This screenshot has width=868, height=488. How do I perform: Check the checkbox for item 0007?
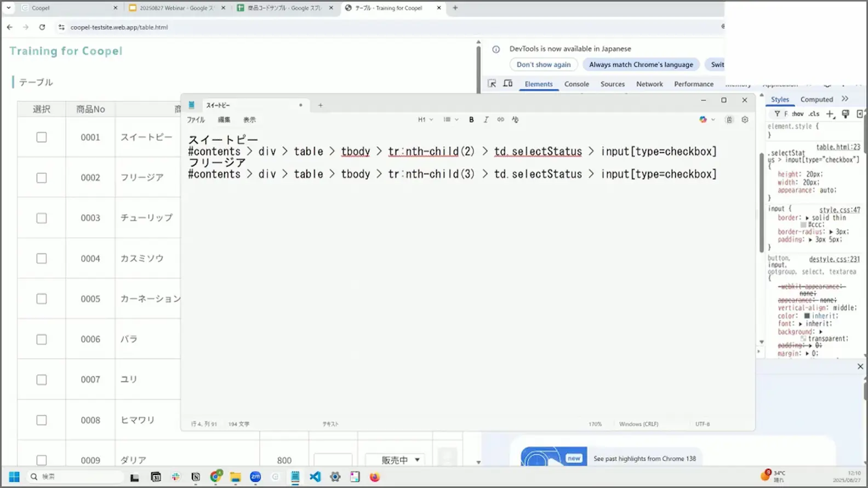(42, 380)
